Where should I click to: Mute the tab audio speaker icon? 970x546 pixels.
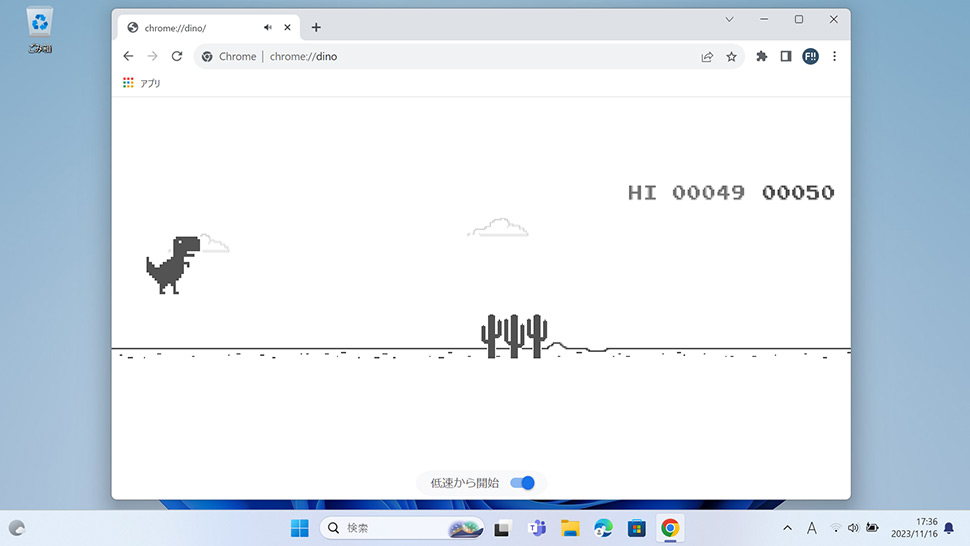tap(268, 27)
